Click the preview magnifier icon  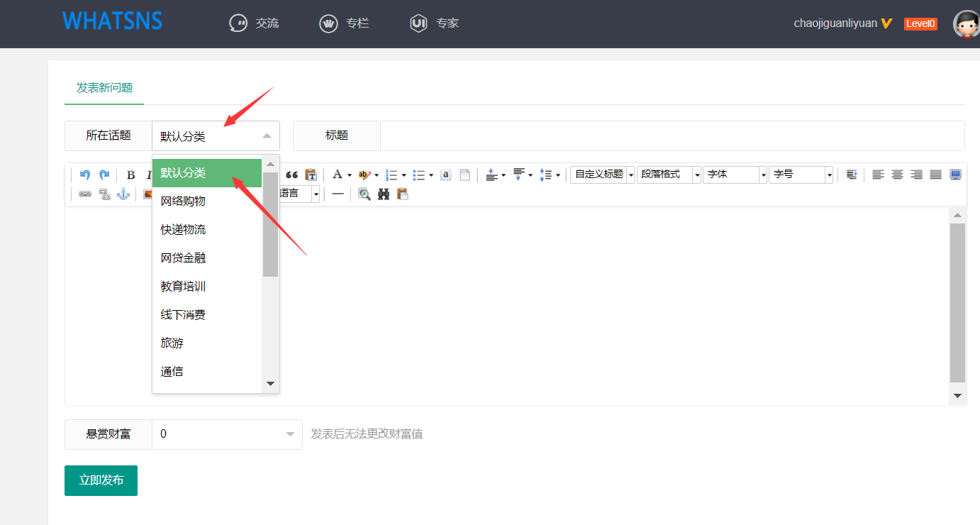pyautogui.click(x=364, y=194)
